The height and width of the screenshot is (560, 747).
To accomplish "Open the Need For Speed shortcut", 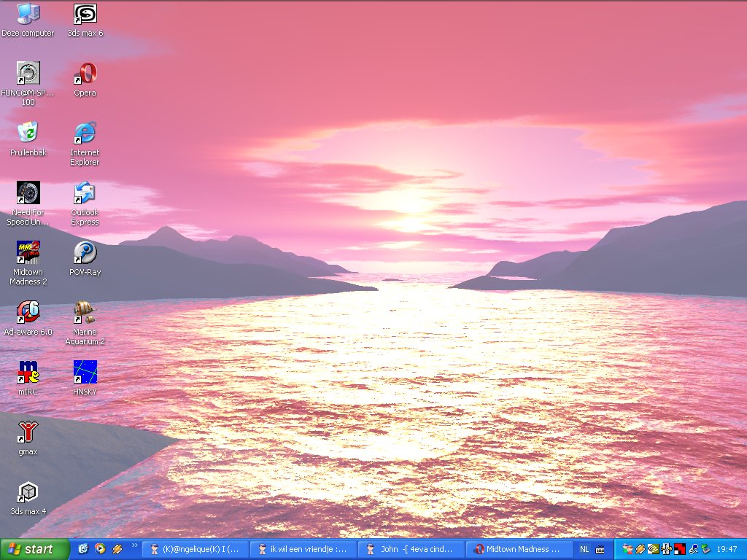I will tap(28, 193).
